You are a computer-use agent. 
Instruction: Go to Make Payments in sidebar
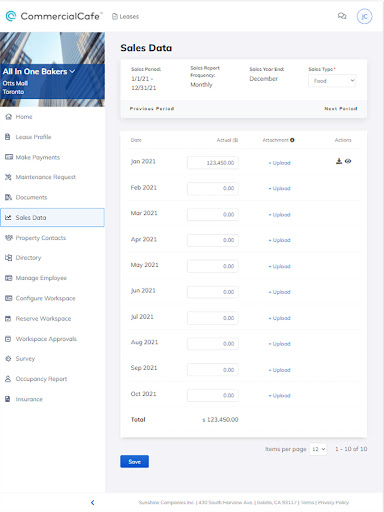click(x=38, y=157)
